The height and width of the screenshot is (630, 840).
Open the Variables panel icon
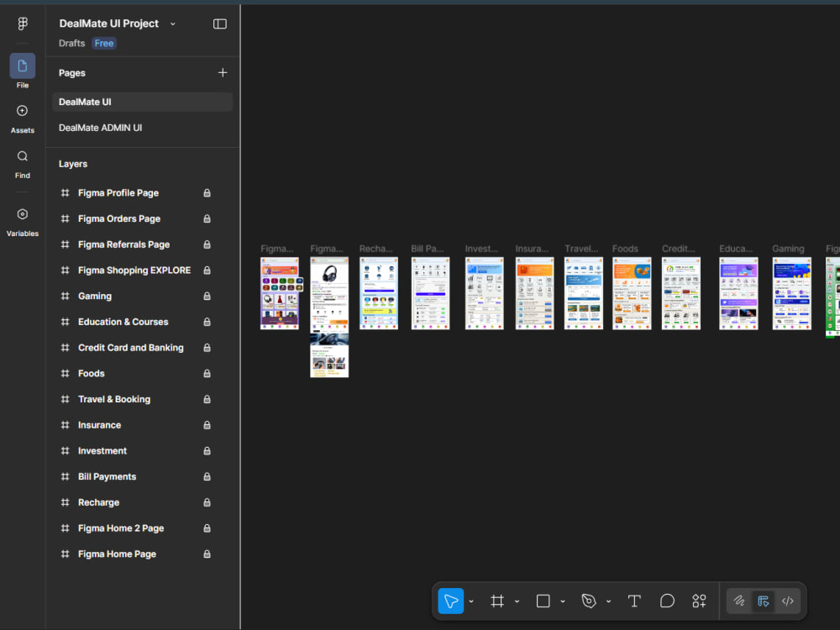click(x=23, y=214)
